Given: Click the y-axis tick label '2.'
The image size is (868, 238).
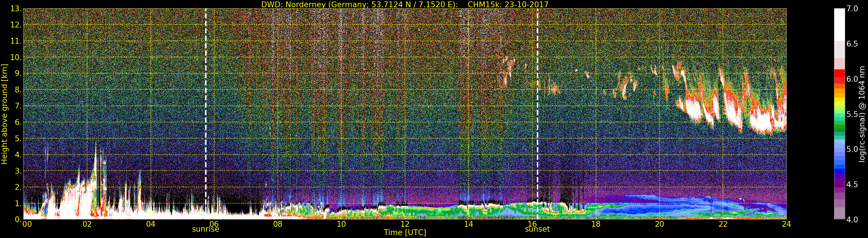Looking at the screenshot, I should tap(18, 187).
